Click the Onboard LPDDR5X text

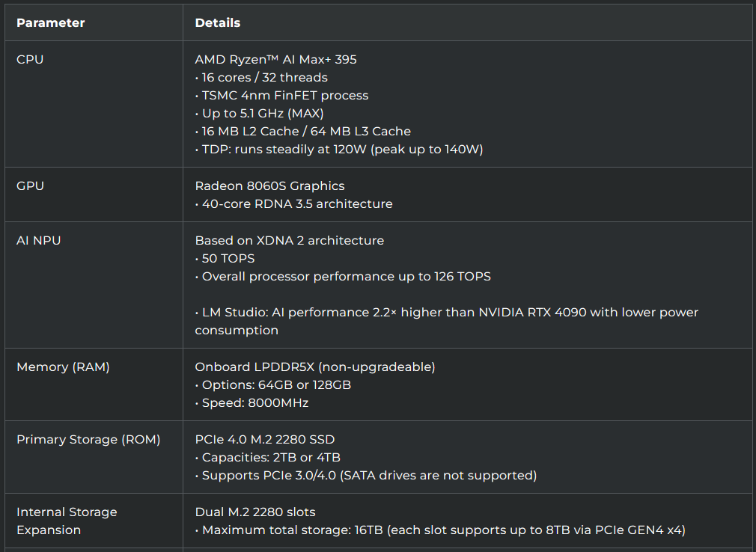[x=314, y=367]
